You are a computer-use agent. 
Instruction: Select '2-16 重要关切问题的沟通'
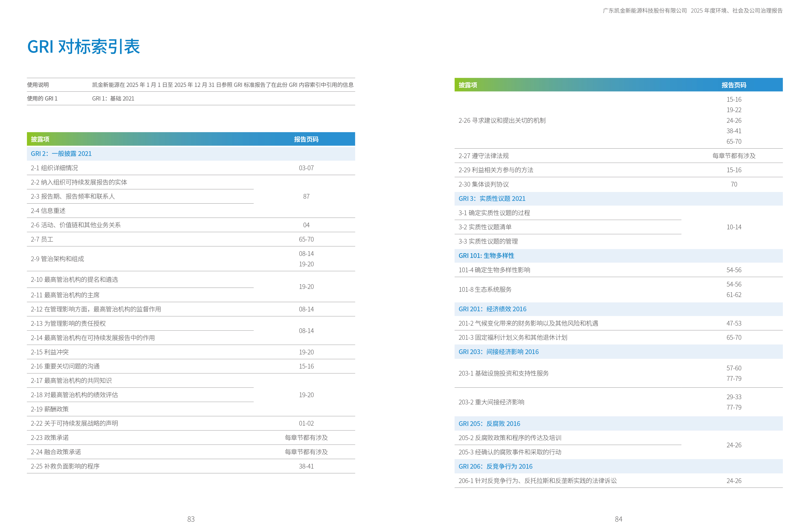click(65, 367)
